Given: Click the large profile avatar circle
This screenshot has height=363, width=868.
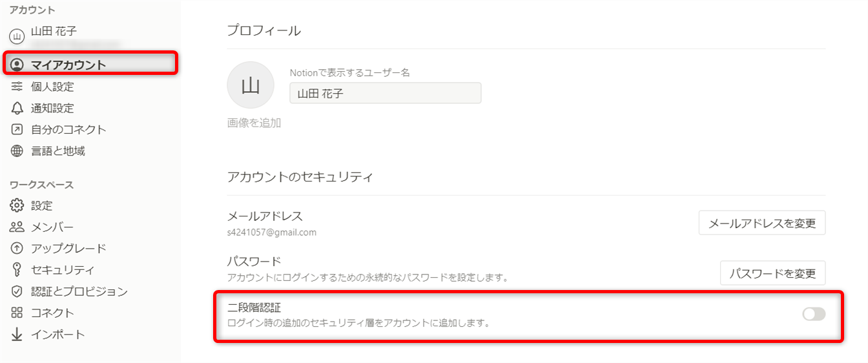Looking at the screenshot, I should (x=251, y=85).
